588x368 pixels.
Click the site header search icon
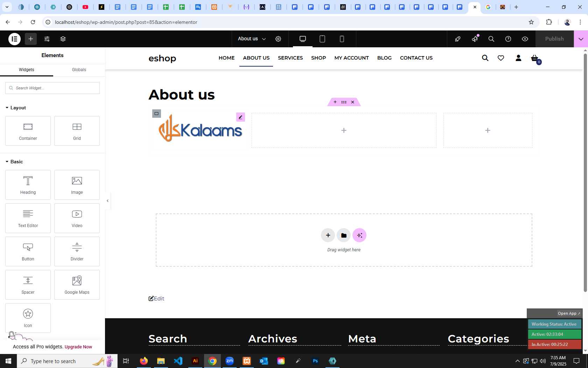point(485,58)
